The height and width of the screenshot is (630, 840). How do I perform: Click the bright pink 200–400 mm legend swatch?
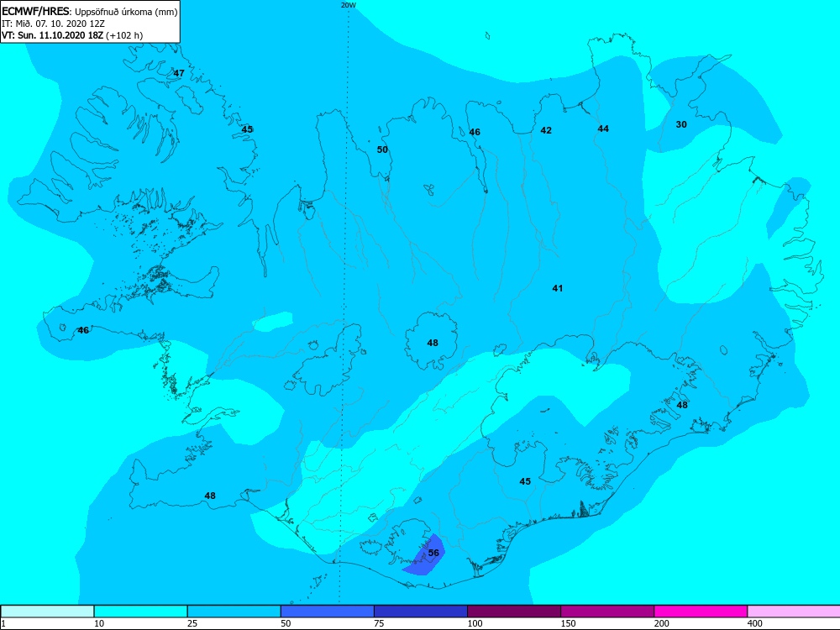click(x=701, y=612)
